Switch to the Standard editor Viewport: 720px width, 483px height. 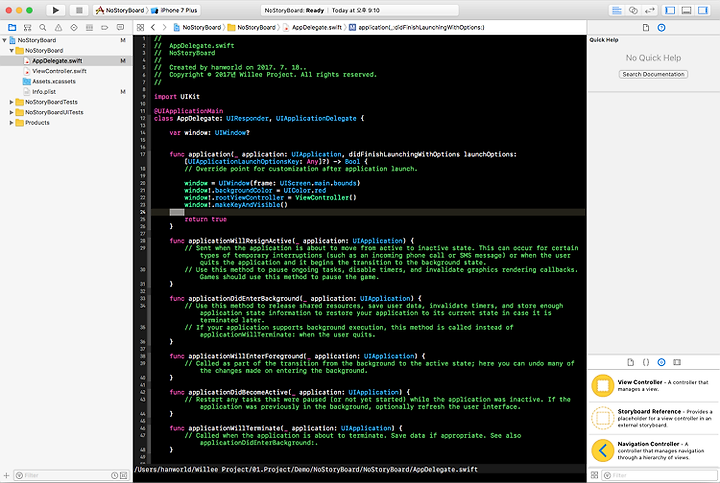[617, 10]
